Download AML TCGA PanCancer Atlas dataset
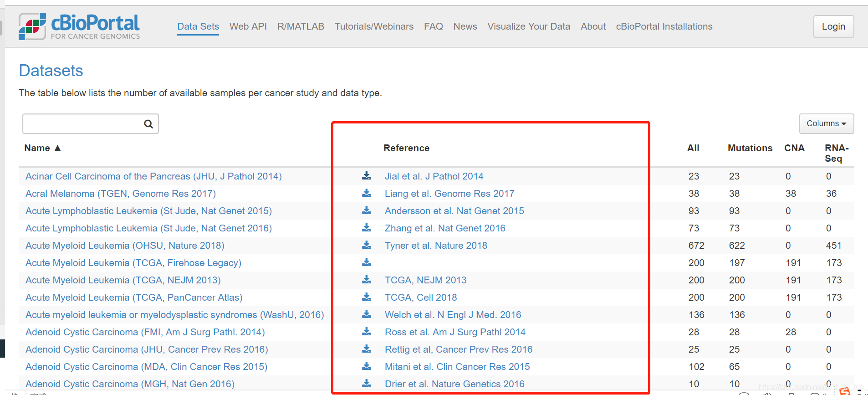 367,297
